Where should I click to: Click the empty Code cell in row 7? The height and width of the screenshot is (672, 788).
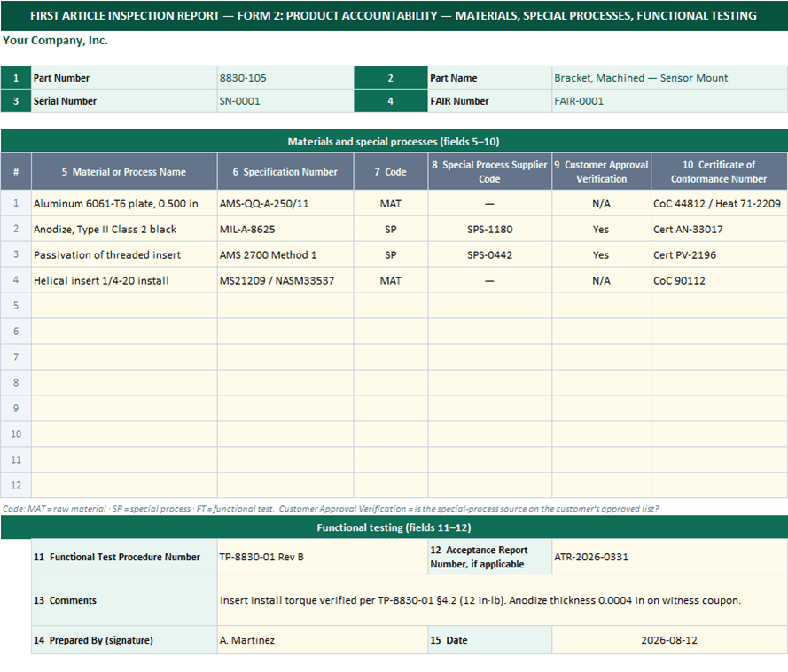click(391, 357)
